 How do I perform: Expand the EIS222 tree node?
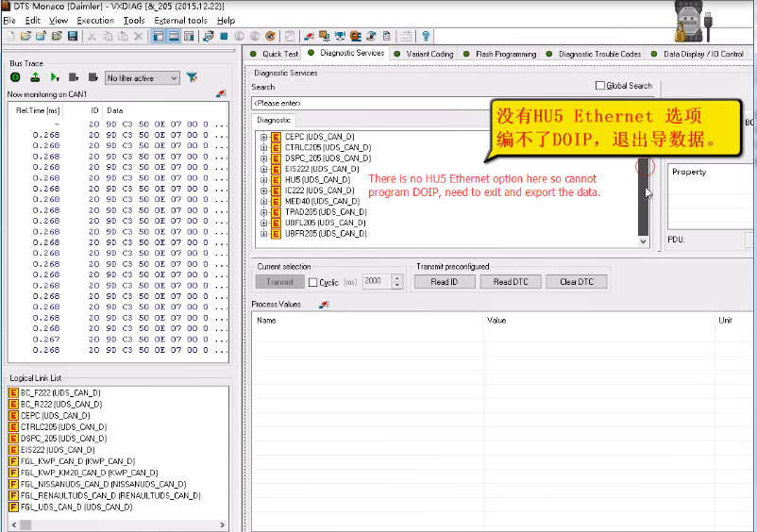point(263,169)
